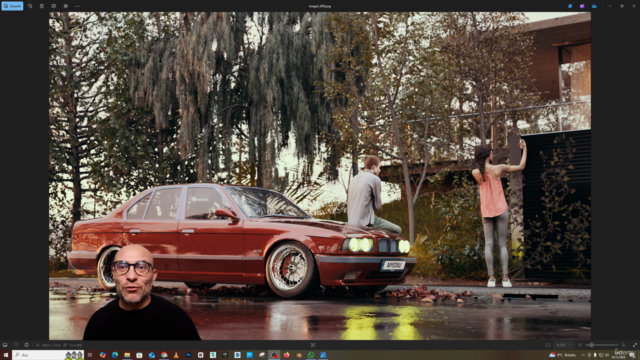Viewport: 640px width, 360px height.
Task: Open Task View in the taskbar
Action: [90, 355]
